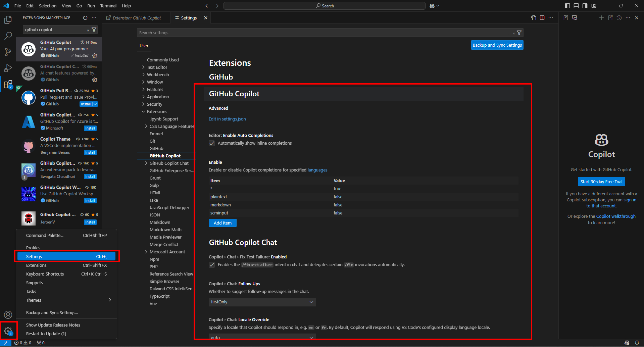
Task: Click title bar Search command center
Action: pyautogui.click(x=325, y=6)
